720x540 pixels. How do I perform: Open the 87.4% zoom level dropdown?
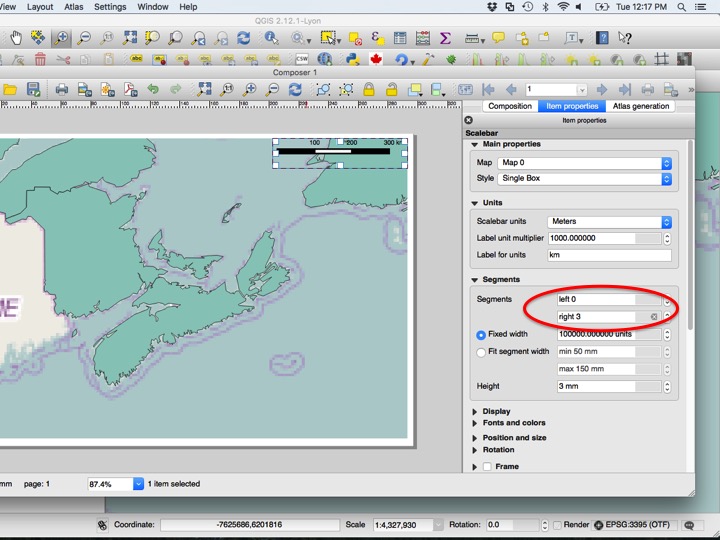pyautogui.click(x=138, y=484)
